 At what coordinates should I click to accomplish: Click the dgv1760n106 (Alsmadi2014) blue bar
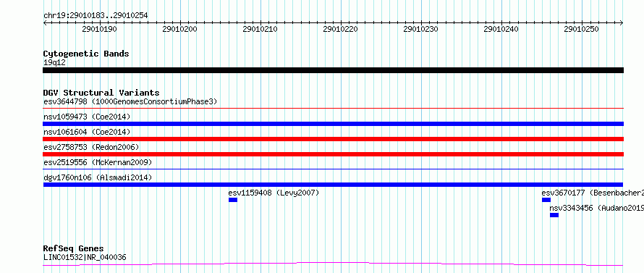tap(333, 185)
